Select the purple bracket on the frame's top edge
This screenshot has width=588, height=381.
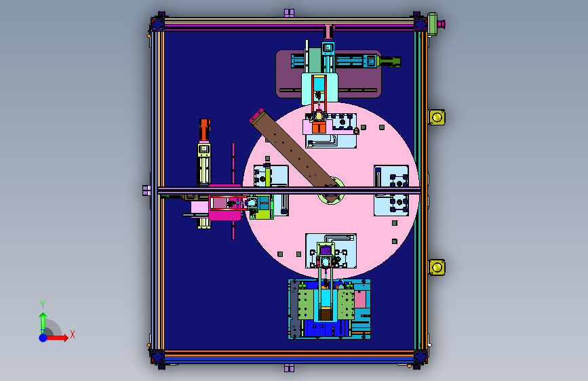289,13
